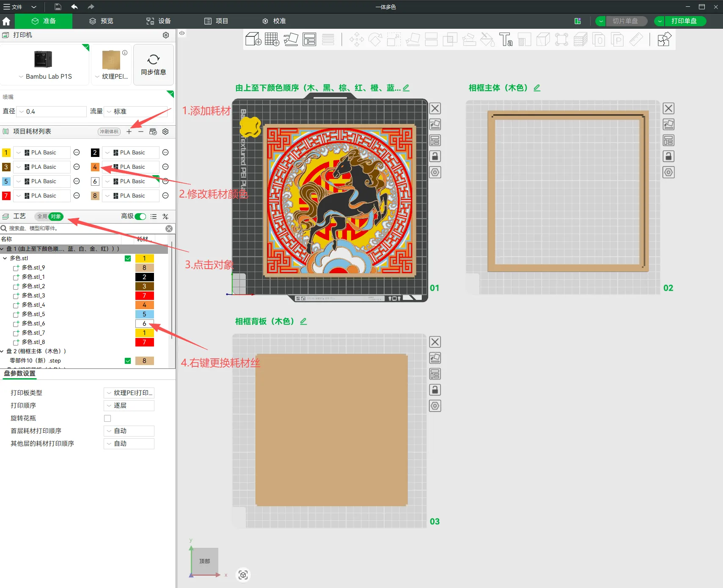This screenshot has width=723, height=588.
Task: Collapse the left sidebar
Action: pyautogui.click(x=182, y=33)
